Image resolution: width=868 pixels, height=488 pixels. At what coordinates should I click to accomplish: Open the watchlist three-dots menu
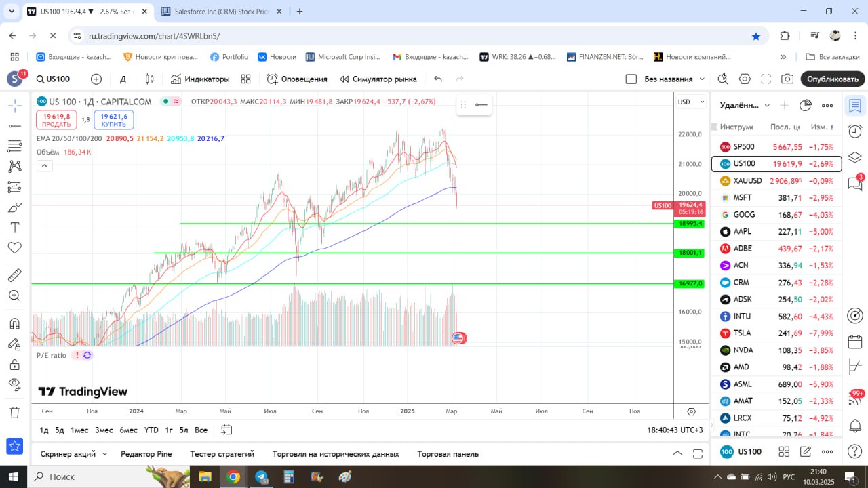(x=827, y=105)
